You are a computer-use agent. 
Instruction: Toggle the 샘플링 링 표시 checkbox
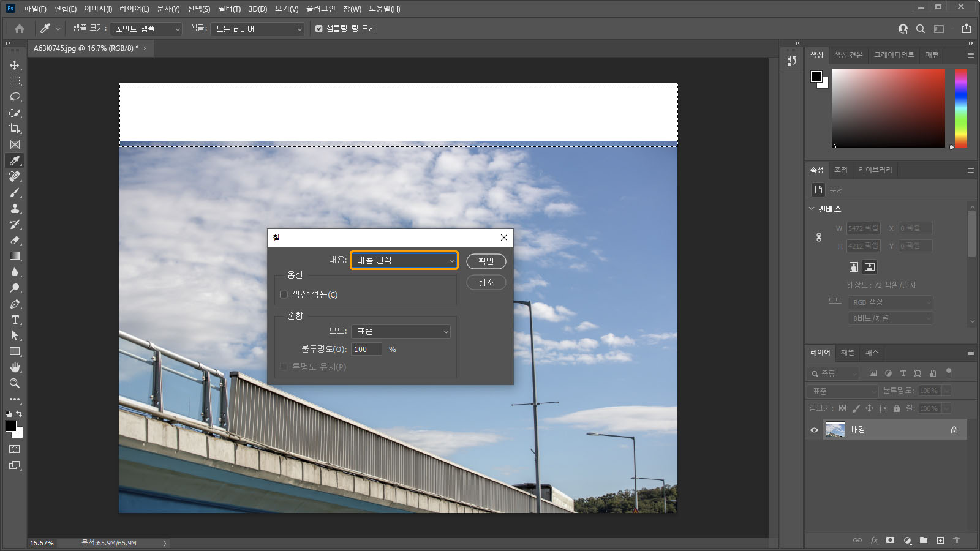pyautogui.click(x=318, y=29)
